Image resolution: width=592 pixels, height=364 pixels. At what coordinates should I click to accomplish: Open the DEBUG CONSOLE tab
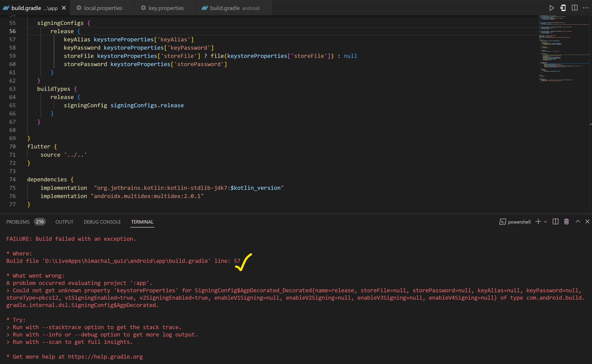[102, 222]
